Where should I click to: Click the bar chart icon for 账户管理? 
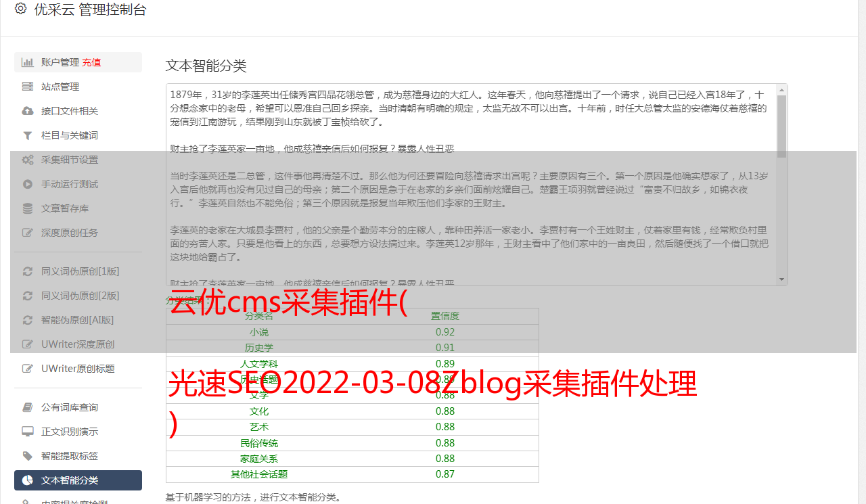(x=28, y=62)
